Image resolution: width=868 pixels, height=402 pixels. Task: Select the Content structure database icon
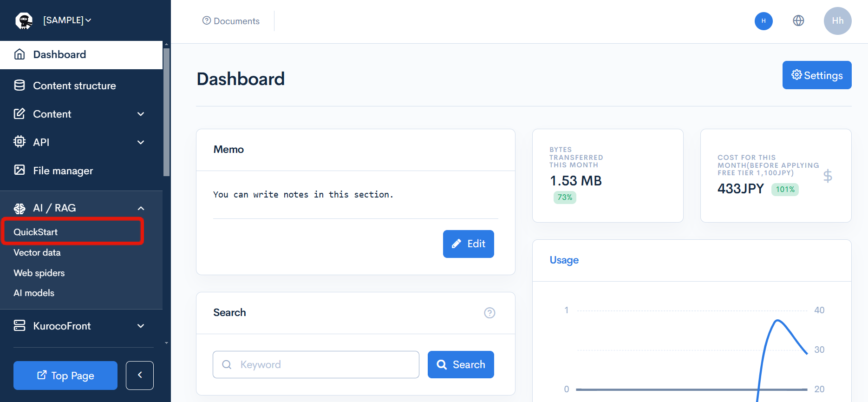[19, 85]
